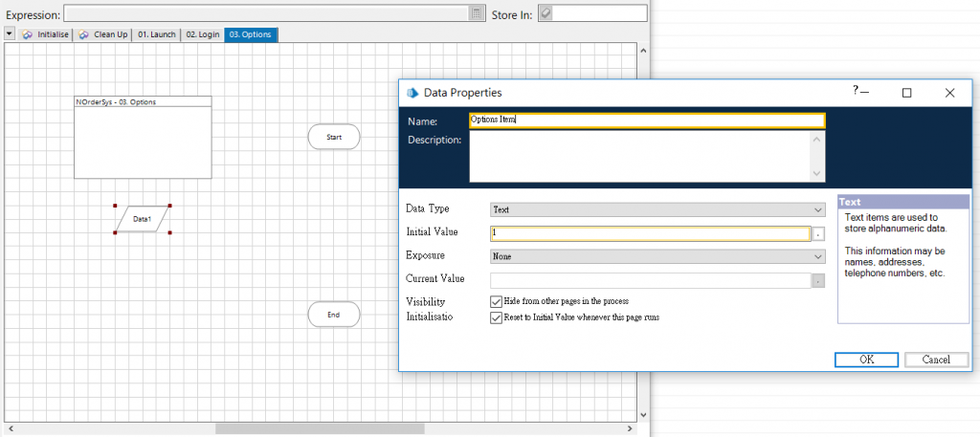Open the page list dropdown arrow

point(10,33)
